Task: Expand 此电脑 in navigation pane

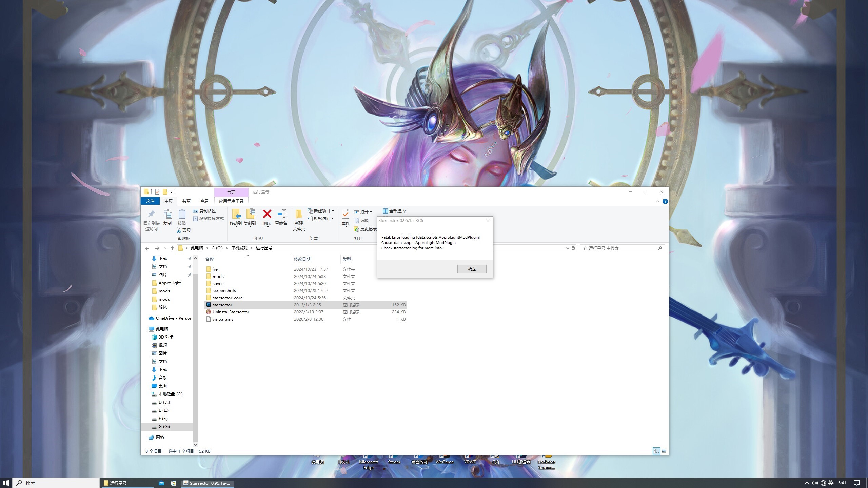Action: point(147,328)
